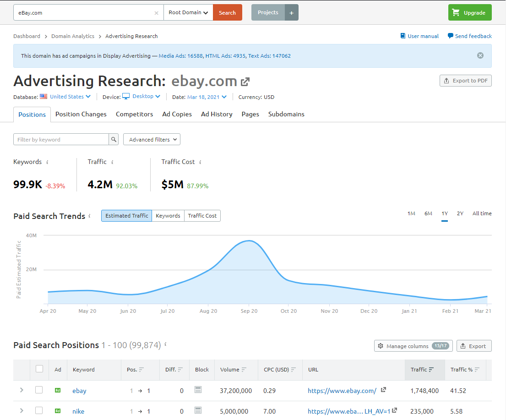Screen dimensions: 506x420
Task: Open the ebay keyword link in table
Action: click(x=79, y=391)
